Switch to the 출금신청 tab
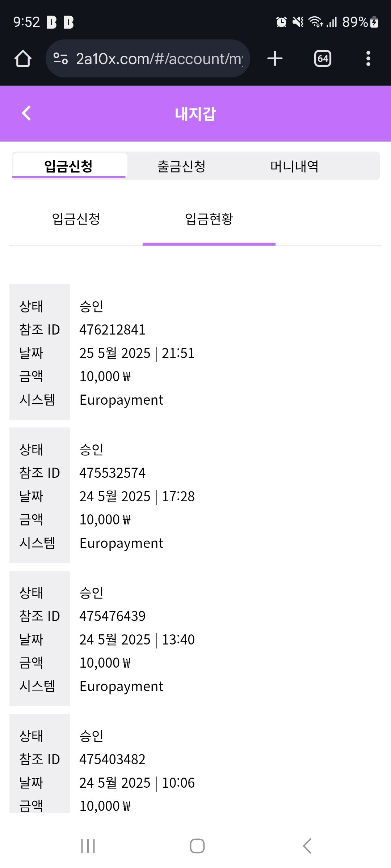Screen dimensions: 391x868 [x=181, y=166]
